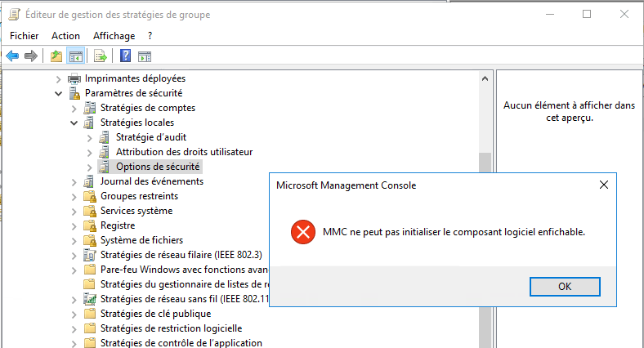Select the Stratégies de restriction logicielle row

(x=172, y=328)
